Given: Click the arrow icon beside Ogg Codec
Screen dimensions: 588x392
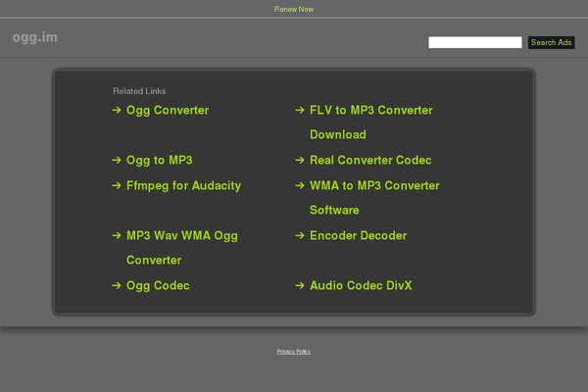Looking at the screenshot, I should pyautogui.click(x=117, y=285).
